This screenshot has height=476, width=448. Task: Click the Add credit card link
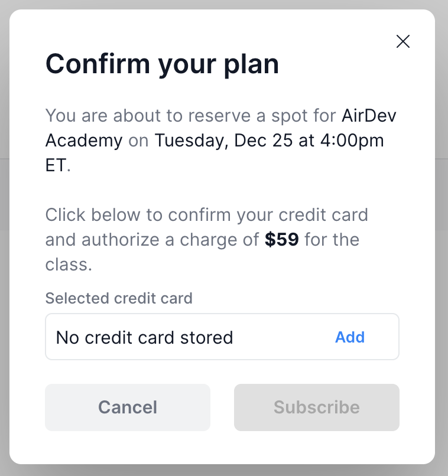pyautogui.click(x=350, y=337)
